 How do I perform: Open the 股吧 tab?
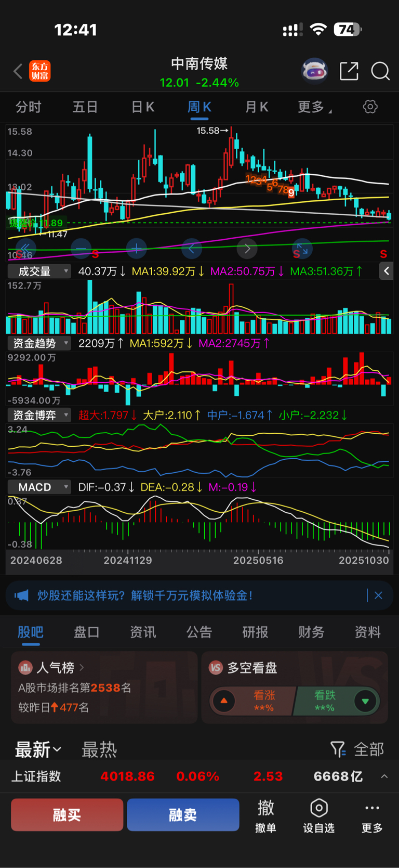(31, 632)
